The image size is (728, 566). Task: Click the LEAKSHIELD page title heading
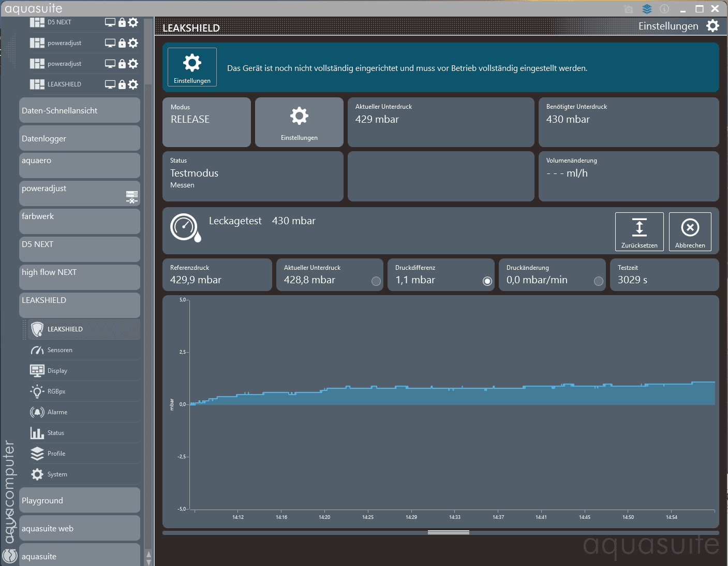coord(191,28)
